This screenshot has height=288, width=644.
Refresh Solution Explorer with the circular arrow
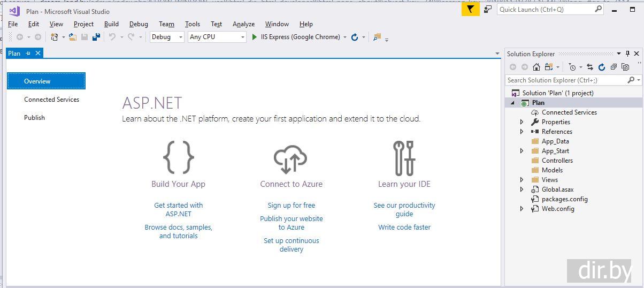(x=602, y=67)
